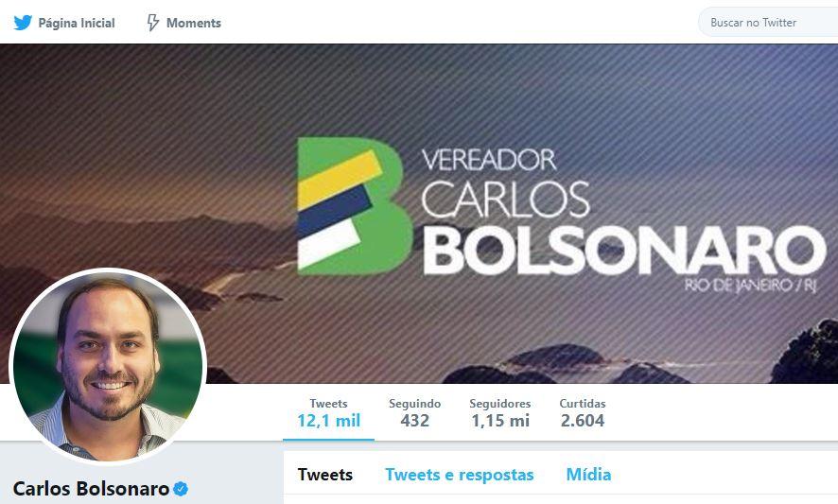The height and width of the screenshot is (504, 838).
Task: Click the Twitter bird logo icon
Action: click(x=23, y=23)
